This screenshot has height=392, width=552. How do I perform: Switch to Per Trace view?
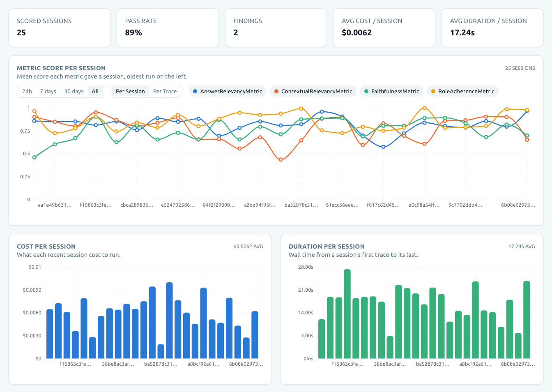pyautogui.click(x=165, y=91)
